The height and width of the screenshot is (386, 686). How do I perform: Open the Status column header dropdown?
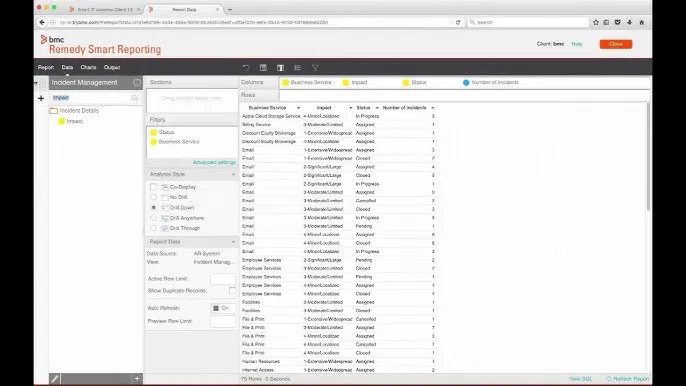377,108
